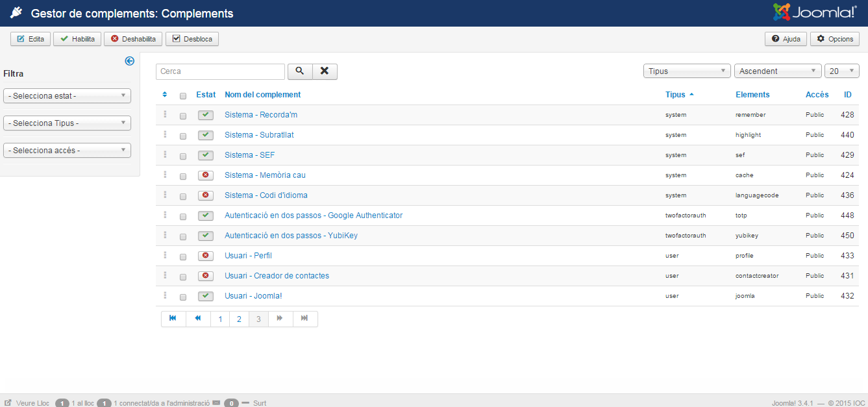Viewport: 868px width, 407px height.
Task: Go to page 2 of results
Action: click(x=239, y=319)
